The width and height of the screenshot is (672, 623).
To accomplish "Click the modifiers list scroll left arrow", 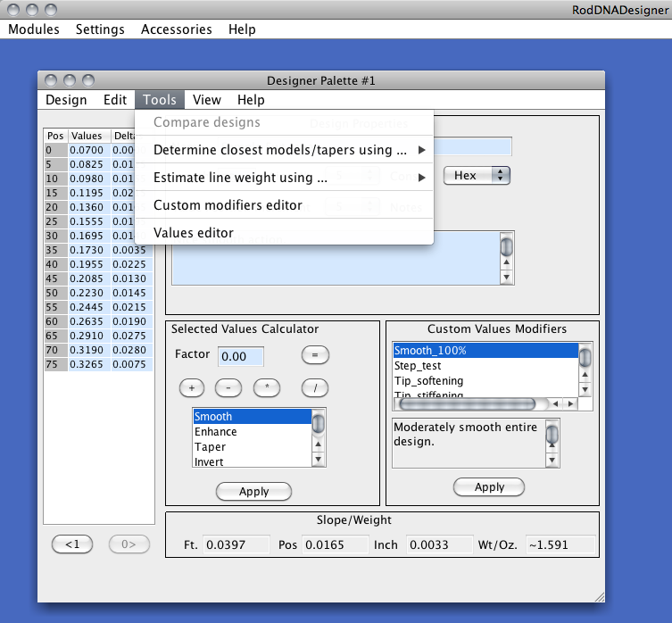I will [x=555, y=404].
